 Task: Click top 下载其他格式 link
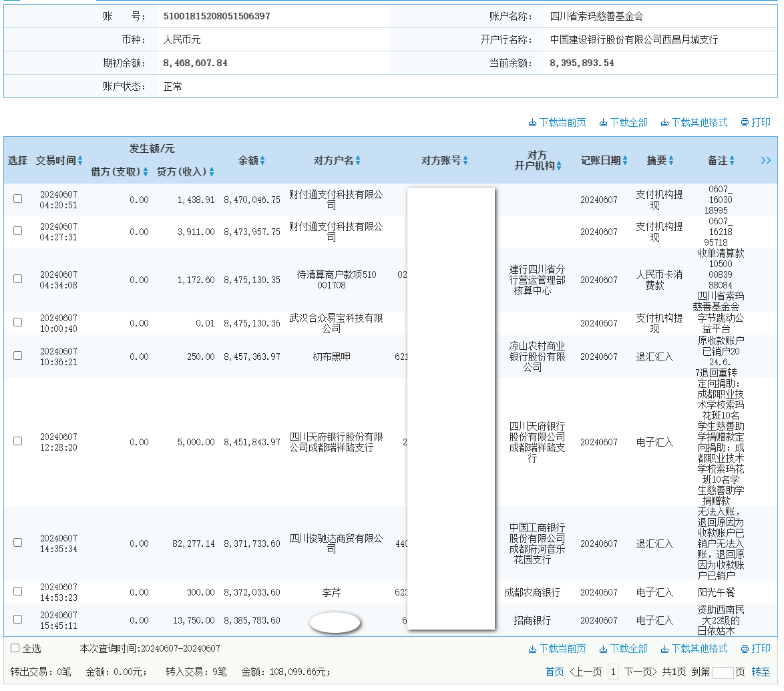point(694,122)
